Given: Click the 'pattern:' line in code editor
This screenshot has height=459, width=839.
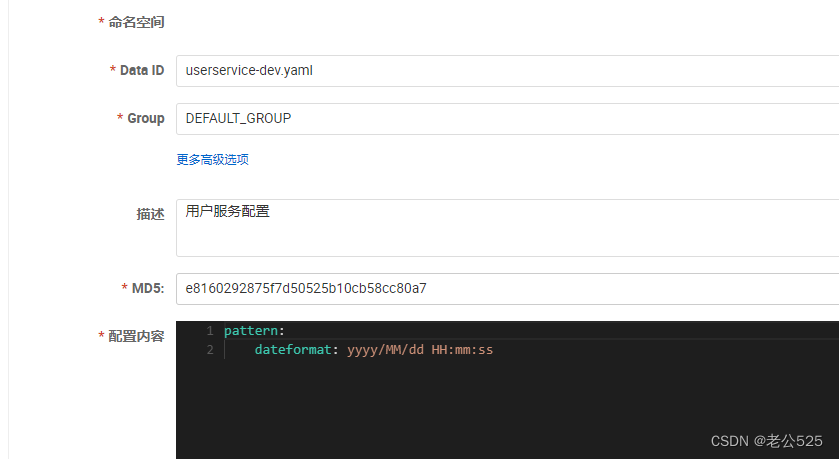Looking at the screenshot, I should point(254,331).
